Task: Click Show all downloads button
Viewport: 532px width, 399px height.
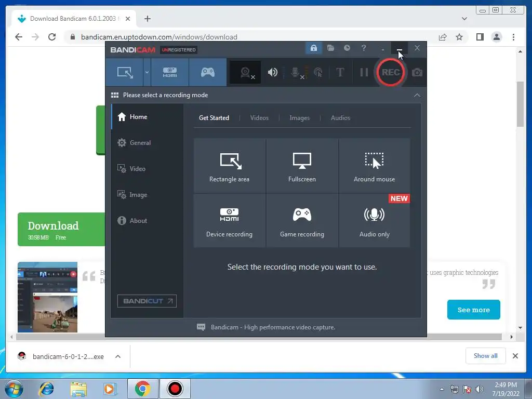Action: 486,355
